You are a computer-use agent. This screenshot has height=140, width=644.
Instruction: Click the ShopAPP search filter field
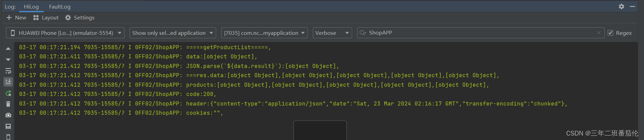point(481,33)
